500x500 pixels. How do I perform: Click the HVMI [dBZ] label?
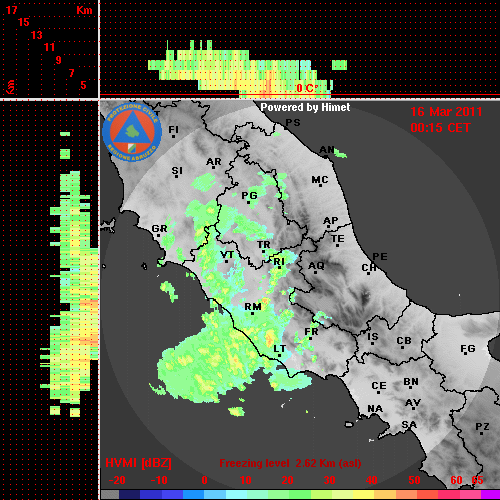click(138, 463)
